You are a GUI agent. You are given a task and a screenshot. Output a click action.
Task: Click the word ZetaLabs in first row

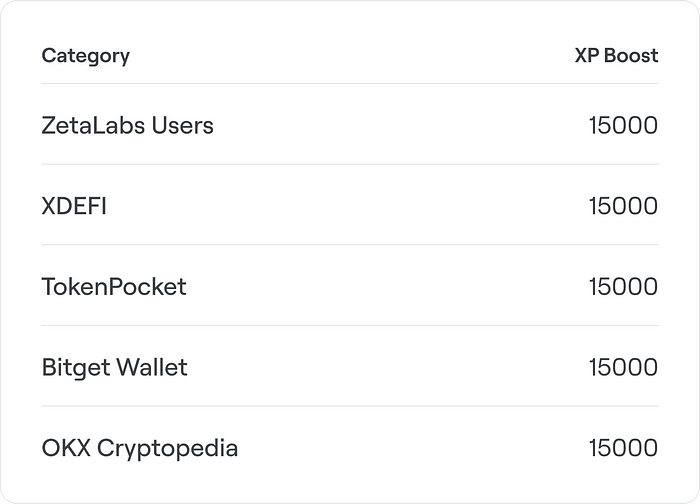(93, 125)
